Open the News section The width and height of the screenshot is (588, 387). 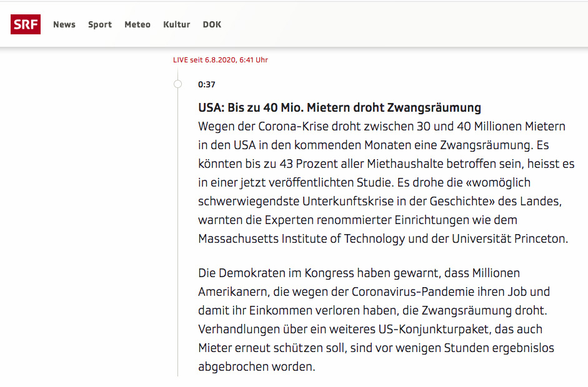tap(64, 25)
